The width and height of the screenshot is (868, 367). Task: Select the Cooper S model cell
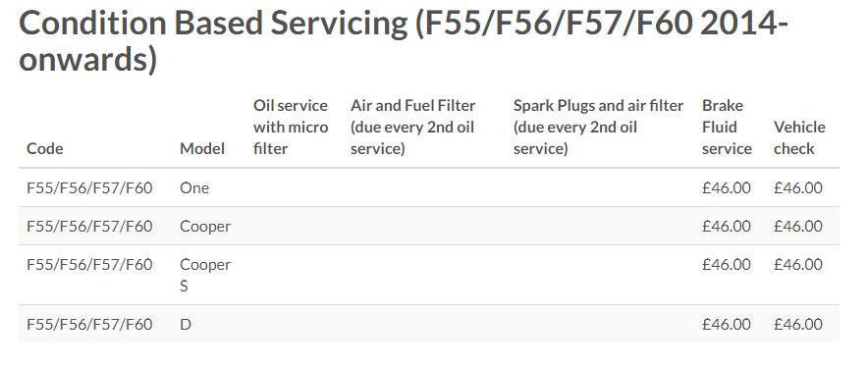(x=205, y=275)
